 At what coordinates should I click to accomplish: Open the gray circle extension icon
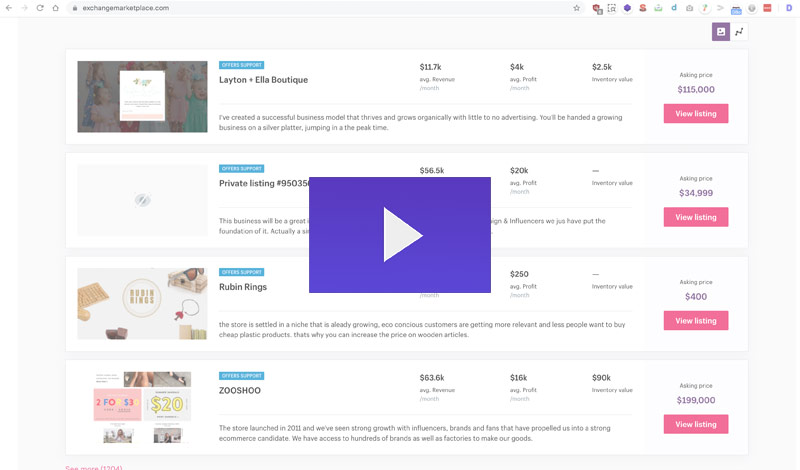coord(752,8)
